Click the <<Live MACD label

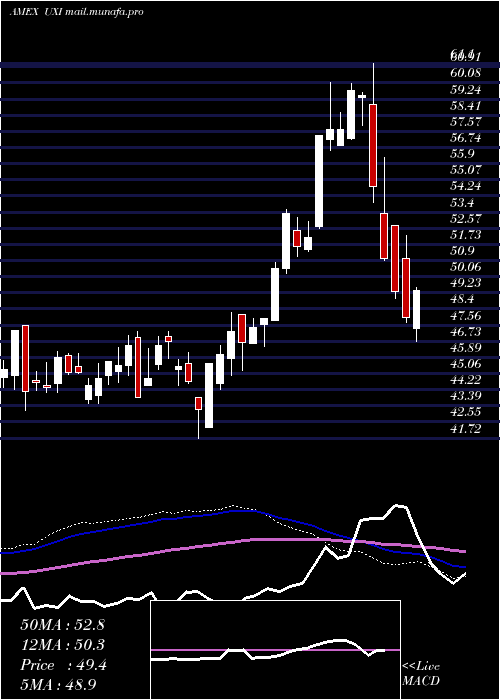click(x=421, y=674)
